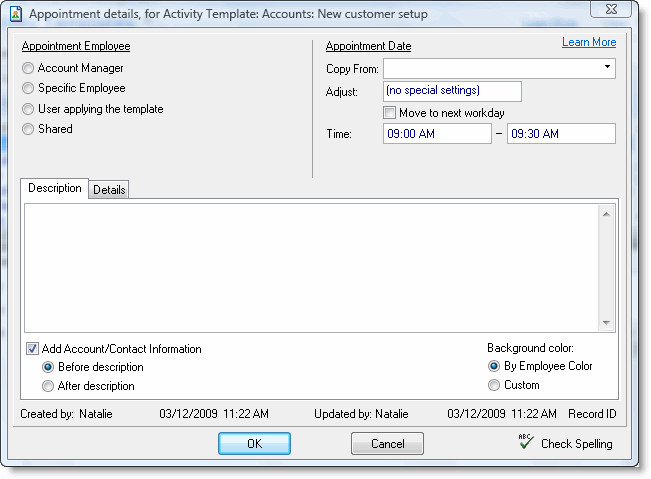Choose Custom background color option
Viewport: 651px width, 479px height.
(493, 385)
